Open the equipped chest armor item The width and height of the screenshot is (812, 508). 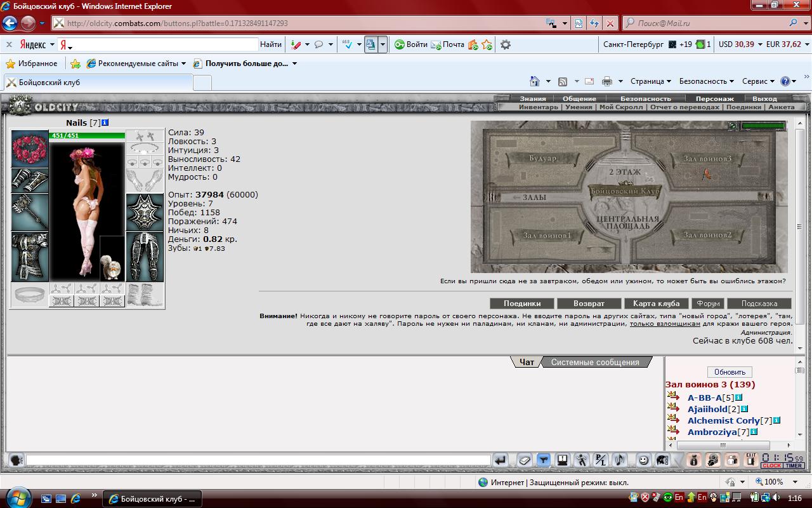[30, 257]
